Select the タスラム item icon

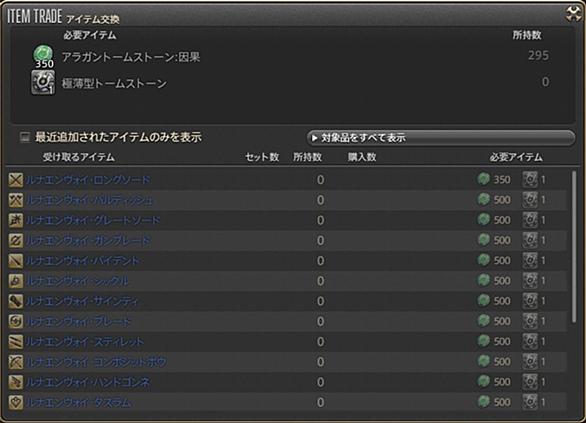click(16, 402)
